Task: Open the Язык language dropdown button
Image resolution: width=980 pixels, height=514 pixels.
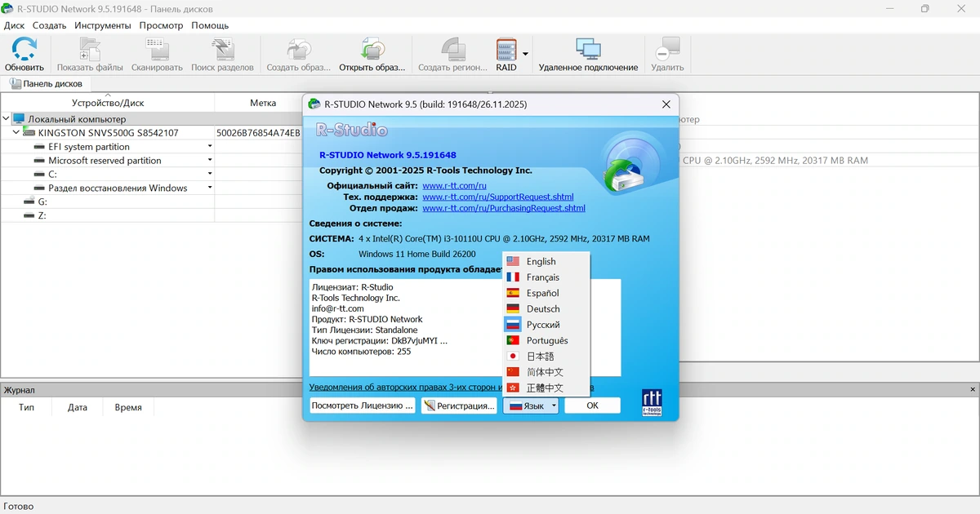Action: tap(531, 405)
